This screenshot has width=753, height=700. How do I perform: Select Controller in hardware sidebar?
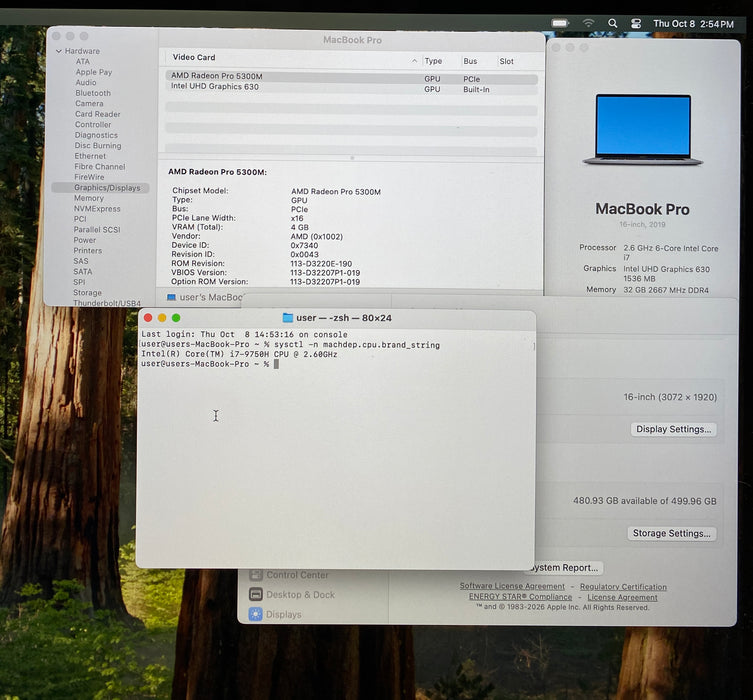[93, 125]
